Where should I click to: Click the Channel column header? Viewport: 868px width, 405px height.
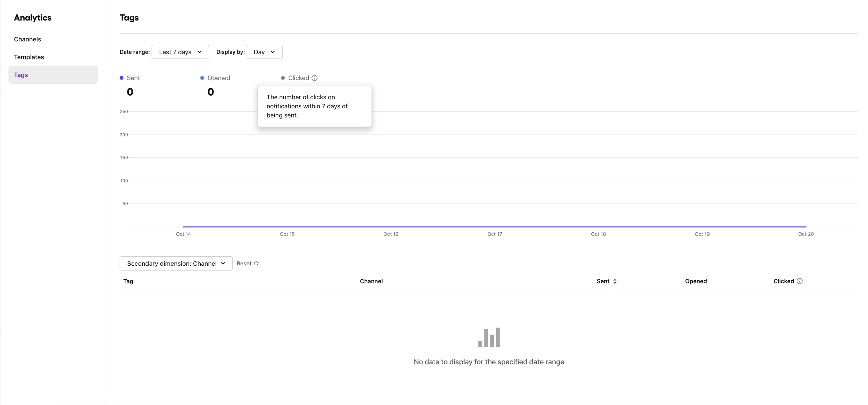click(x=371, y=281)
